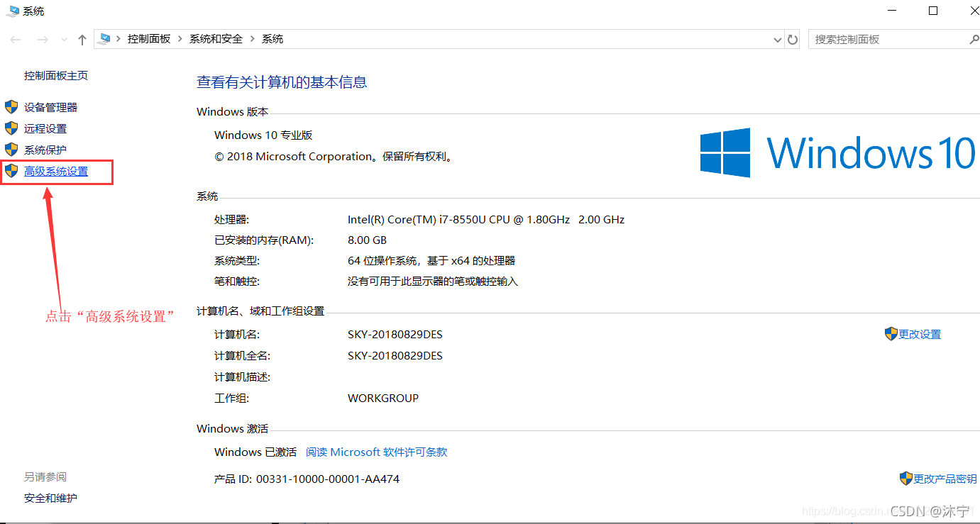
Task: Open 安全和维护 link
Action: tap(50, 498)
